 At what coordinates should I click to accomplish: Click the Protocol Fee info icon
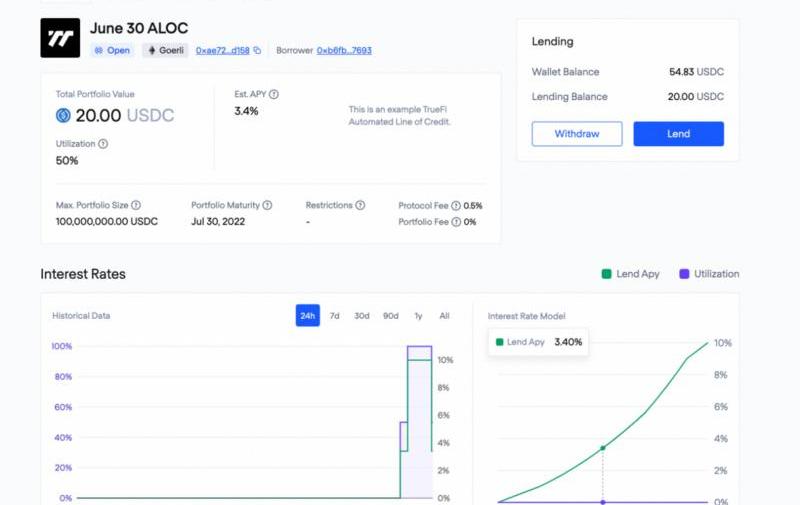coord(456,205)
